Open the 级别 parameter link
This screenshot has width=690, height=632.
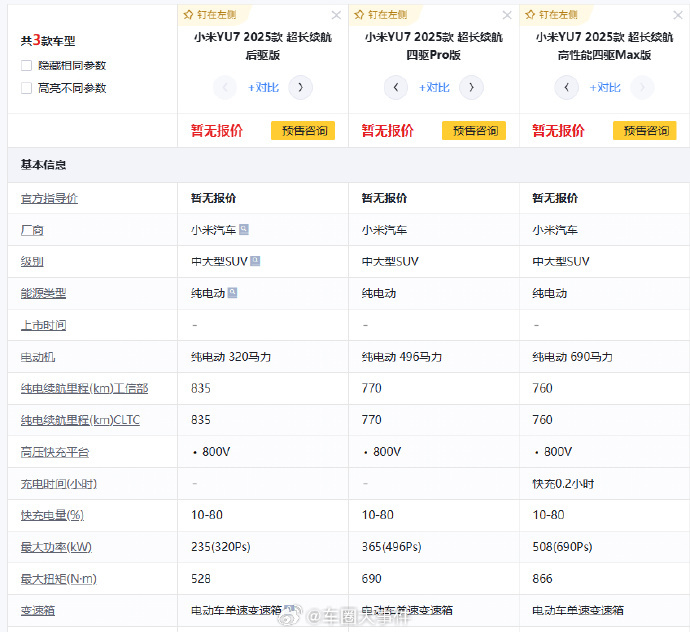pos(32,262)
